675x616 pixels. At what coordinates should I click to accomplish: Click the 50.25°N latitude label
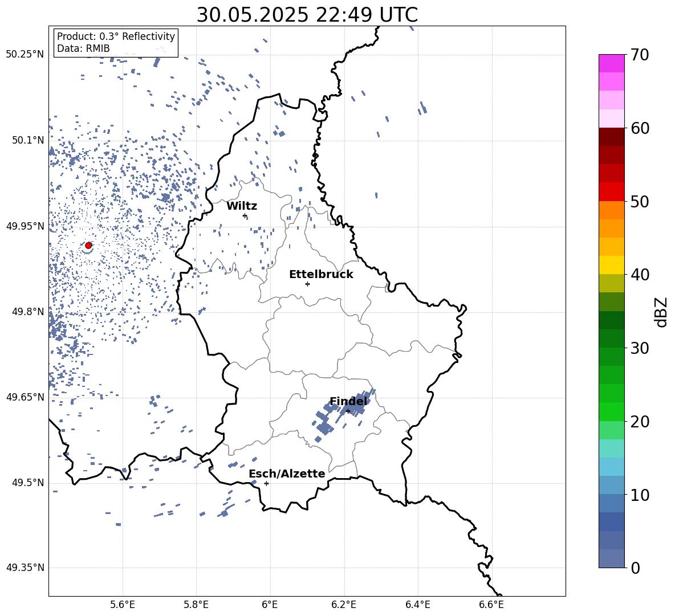[25, 55]
